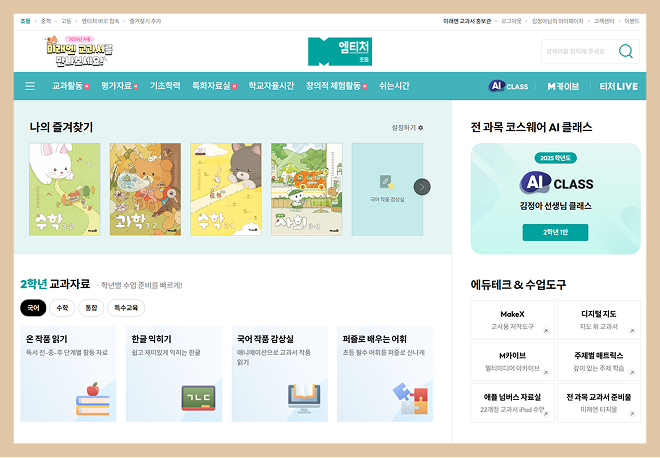Open the 쉬는시간 menu item

(x=394, y=86)
